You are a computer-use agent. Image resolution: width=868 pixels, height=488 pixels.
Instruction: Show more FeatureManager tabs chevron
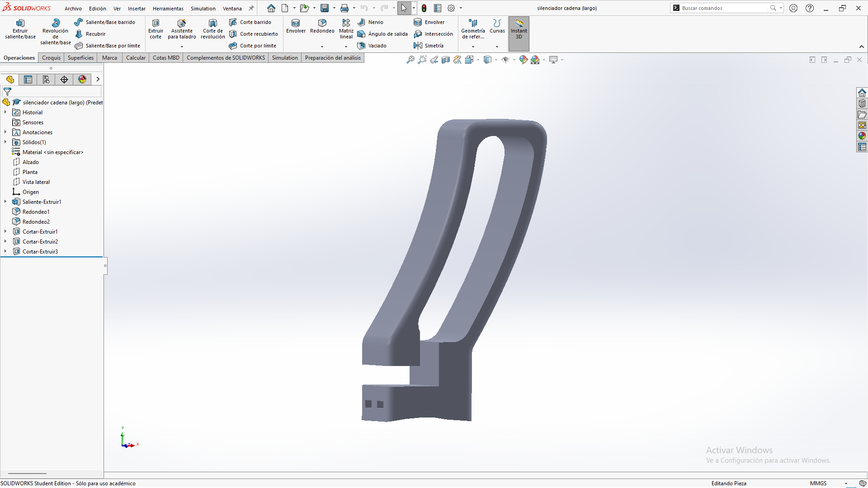98,80
